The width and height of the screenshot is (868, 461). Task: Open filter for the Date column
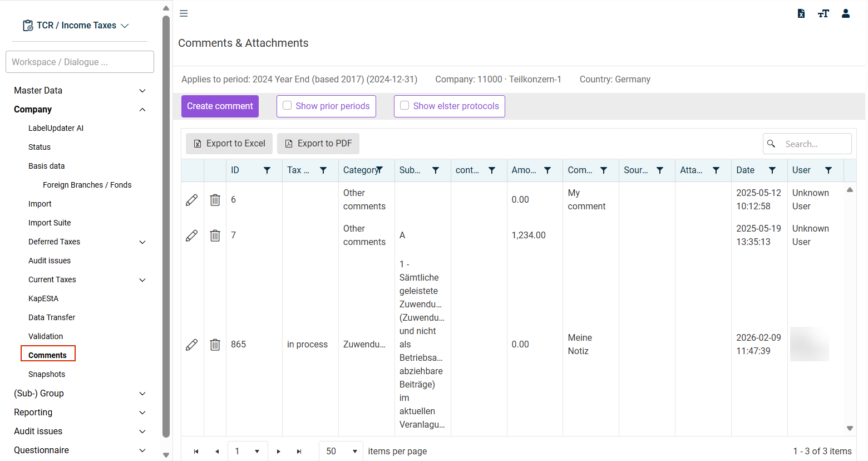[772, 170]
